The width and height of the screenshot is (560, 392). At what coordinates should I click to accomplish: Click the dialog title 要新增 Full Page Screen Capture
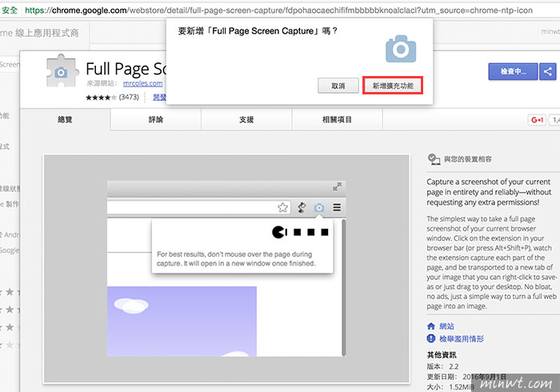[x=258, y=31]
